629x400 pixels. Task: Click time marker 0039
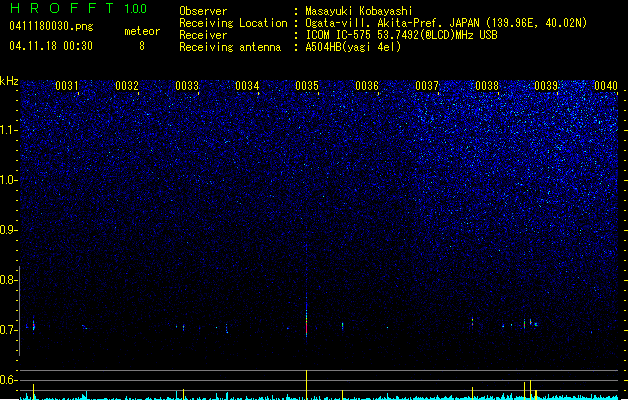546,85
